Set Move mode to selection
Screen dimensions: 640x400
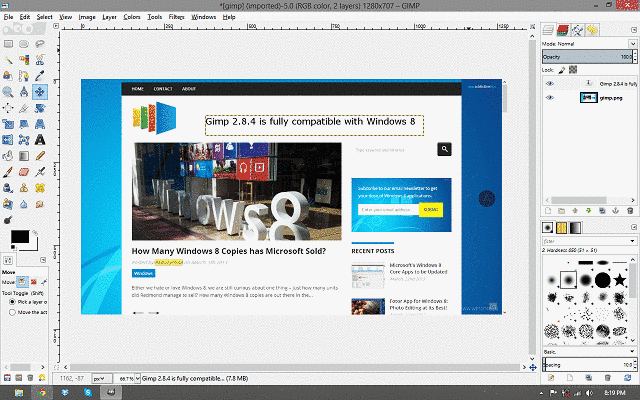pos(33,282)
